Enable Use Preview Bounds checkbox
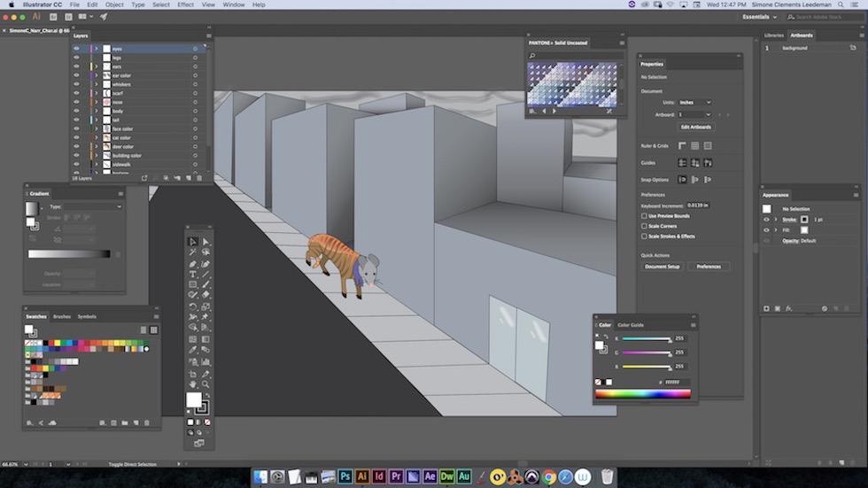This screenshot has width=868, height=488. [644, 216]
